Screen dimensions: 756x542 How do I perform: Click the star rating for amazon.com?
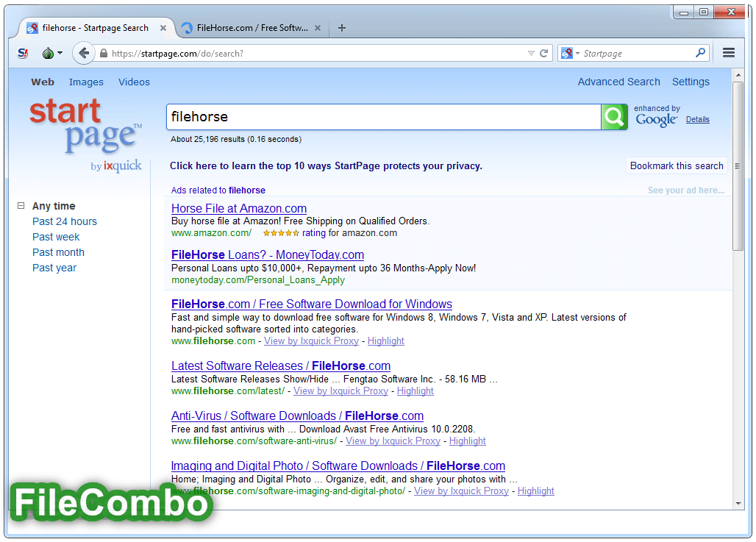click(x=281, y=233)
